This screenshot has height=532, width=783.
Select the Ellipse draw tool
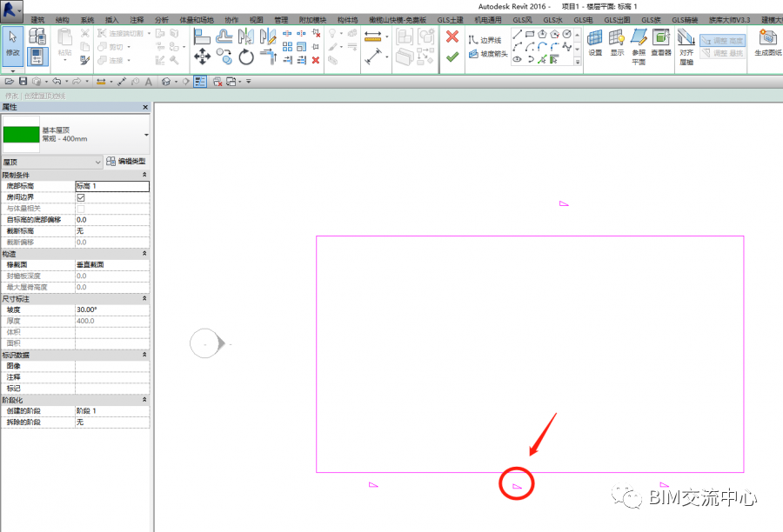click(517, 59)
